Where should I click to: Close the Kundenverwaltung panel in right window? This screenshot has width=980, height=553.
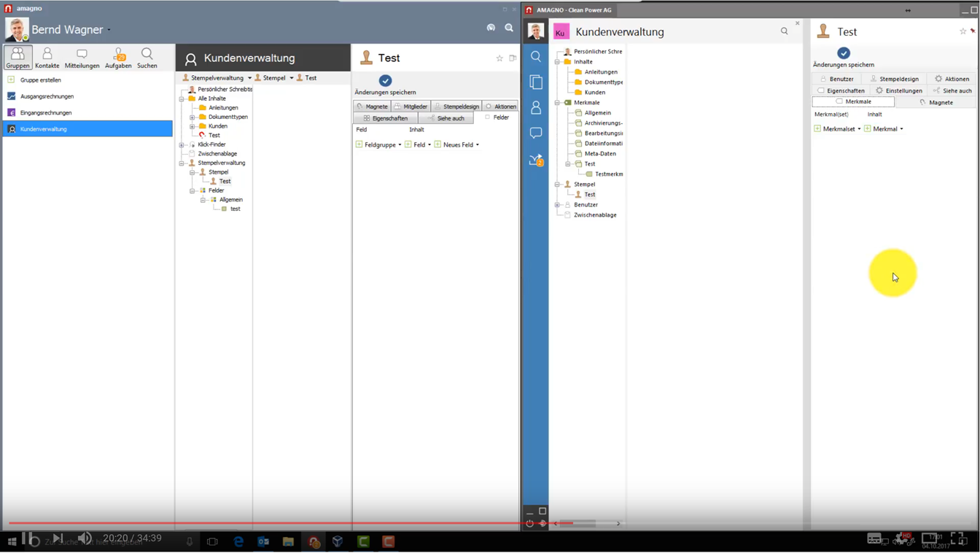[797, 23]
